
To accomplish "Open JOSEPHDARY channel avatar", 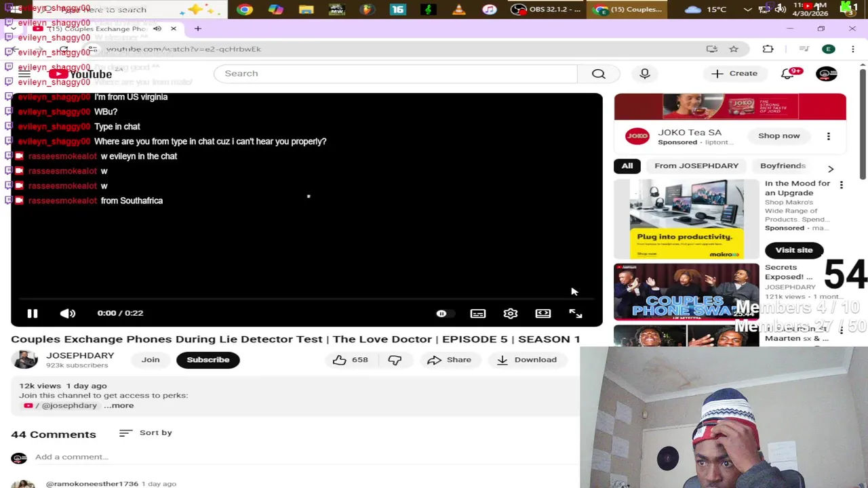I will pyautogui.click(x=25, y=360).
